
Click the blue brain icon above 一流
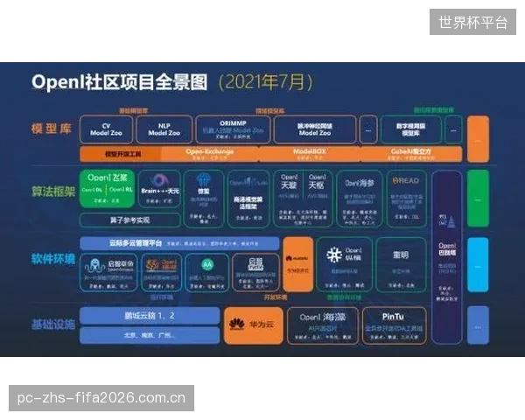204,179
